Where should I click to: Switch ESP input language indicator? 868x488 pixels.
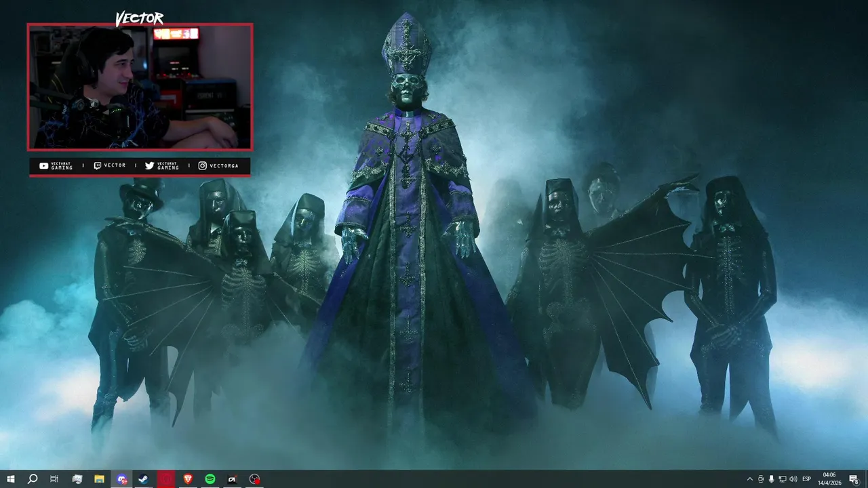point(807,479)
